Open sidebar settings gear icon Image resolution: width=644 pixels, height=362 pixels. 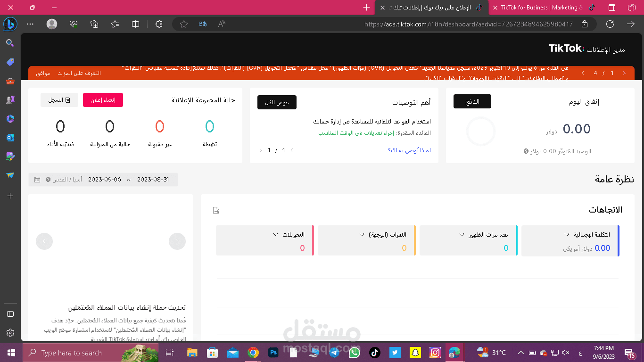pos(10,333)
